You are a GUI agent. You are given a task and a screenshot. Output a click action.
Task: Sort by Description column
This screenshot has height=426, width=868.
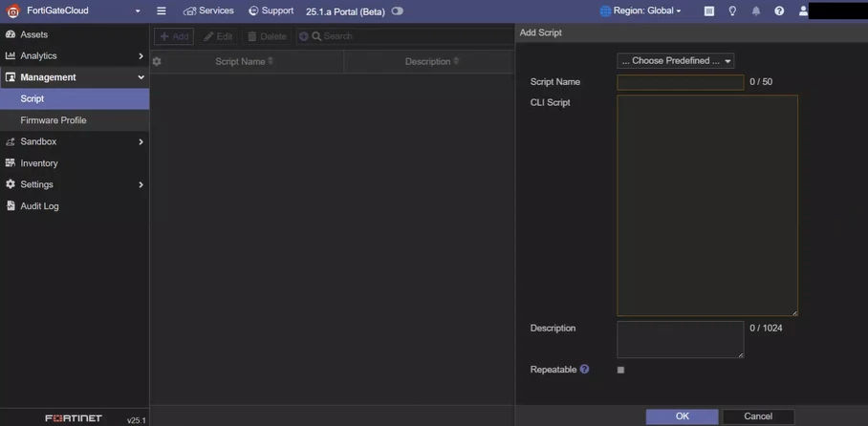click(432, 61)
